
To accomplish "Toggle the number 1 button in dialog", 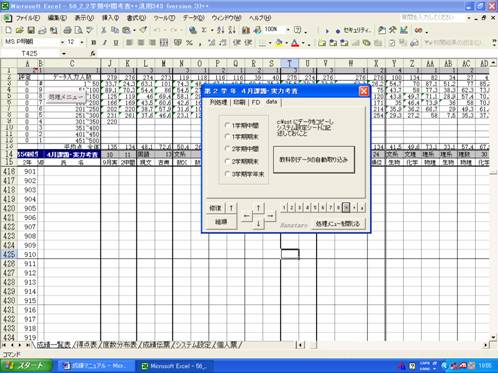I will click(284, 208).
